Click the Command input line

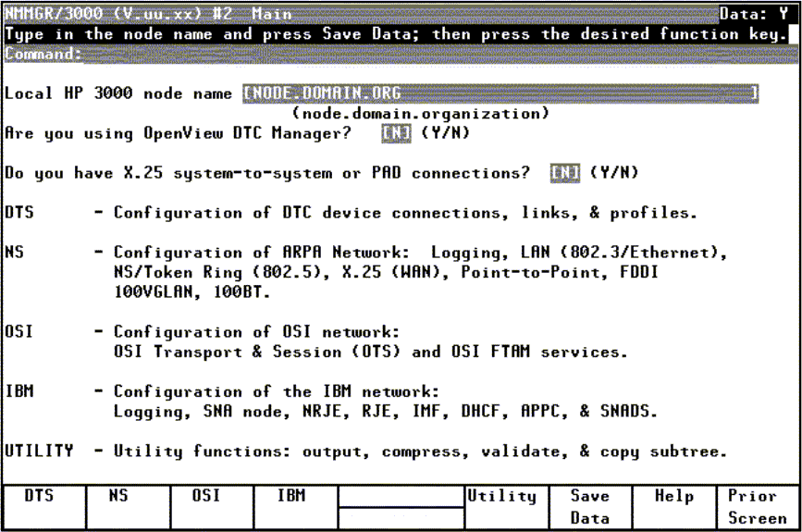coord(440,55)
